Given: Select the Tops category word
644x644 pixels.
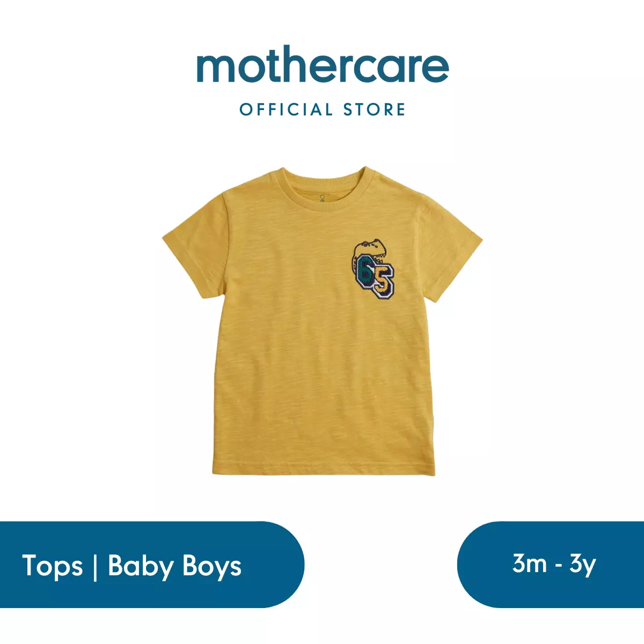Looking at the screenshot, I should click(53, 566).
